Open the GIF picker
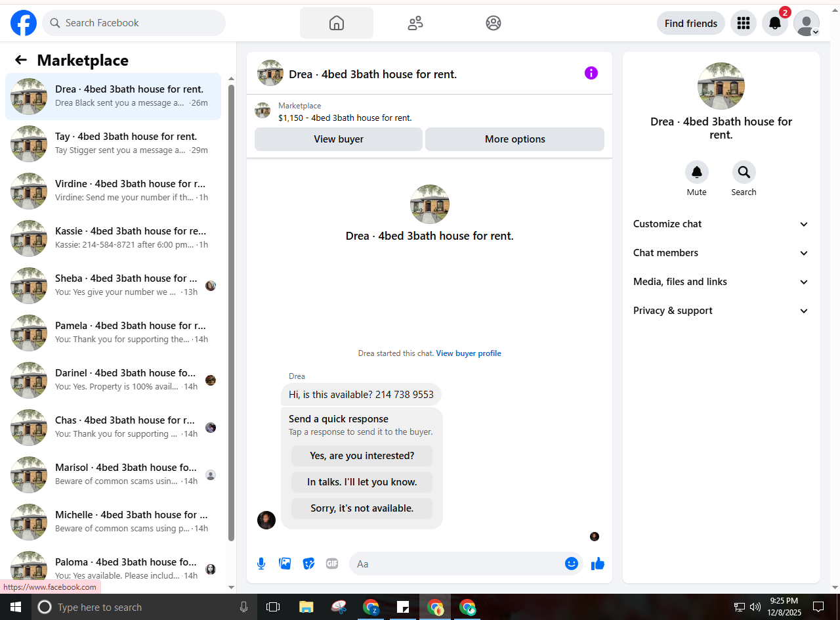Viewport: 840px width, 620px height. (x=332, y=564)
